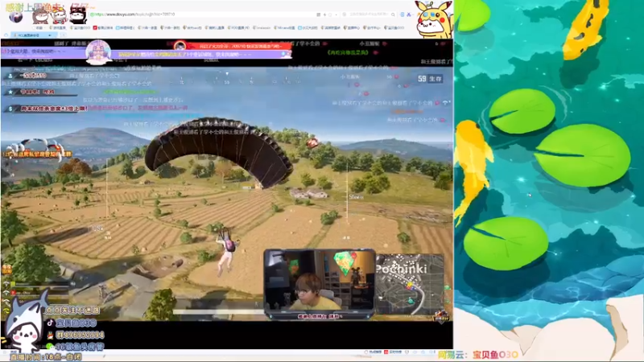Click the WeChat icon in streamer info
This screenshot has width=644, height=362.
tap(50, 347)
